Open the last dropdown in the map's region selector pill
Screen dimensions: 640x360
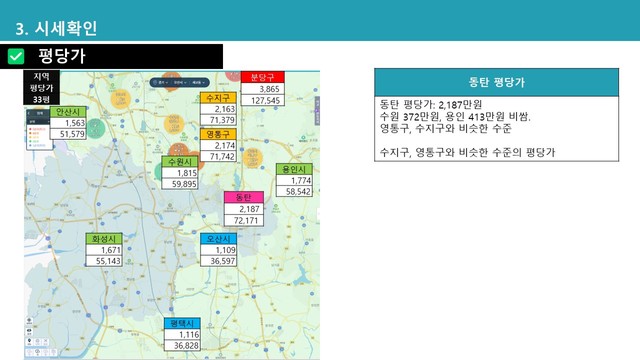(x=198, y=82)
